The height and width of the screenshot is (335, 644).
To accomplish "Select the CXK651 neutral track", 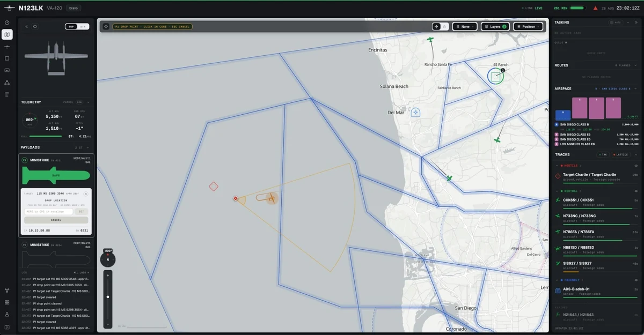I will pyautogui.click(x=597, y=202).
